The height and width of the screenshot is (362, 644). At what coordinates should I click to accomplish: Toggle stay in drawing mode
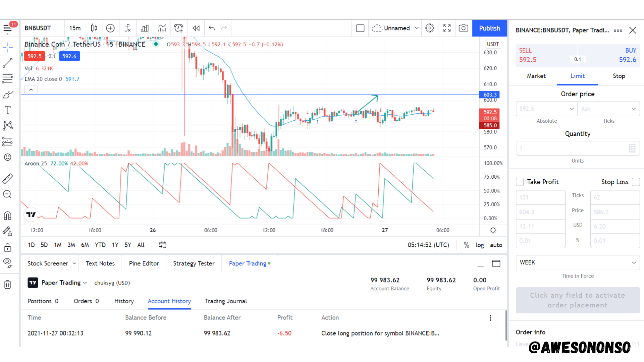pos(8,231)
